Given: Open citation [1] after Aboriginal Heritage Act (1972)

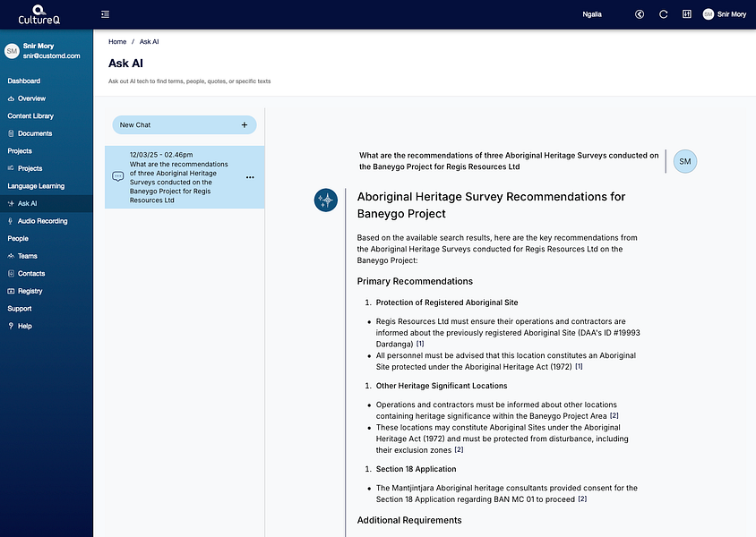Looking at the screenshot, I should tap(579, 367).
